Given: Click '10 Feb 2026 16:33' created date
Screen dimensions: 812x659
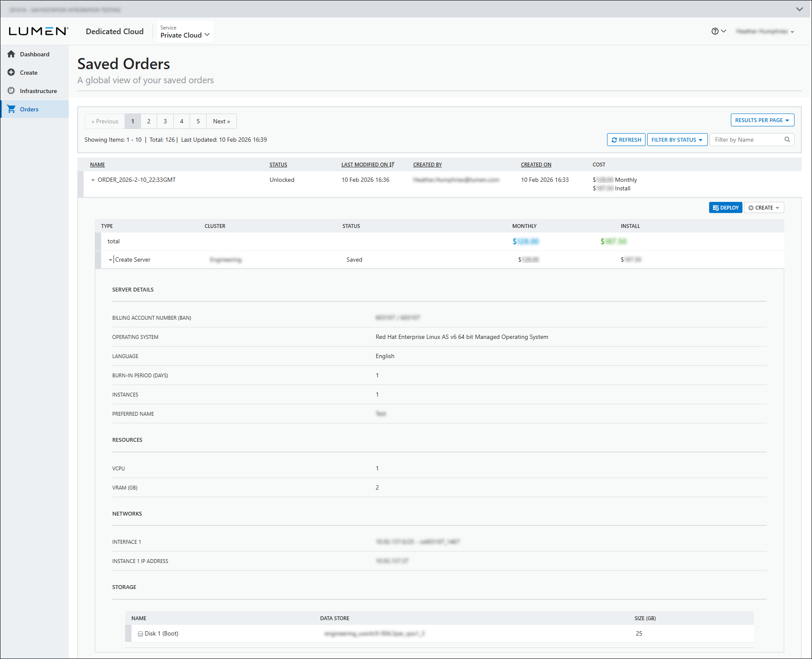Looking at the screenshot, I should tap(545, 180).
